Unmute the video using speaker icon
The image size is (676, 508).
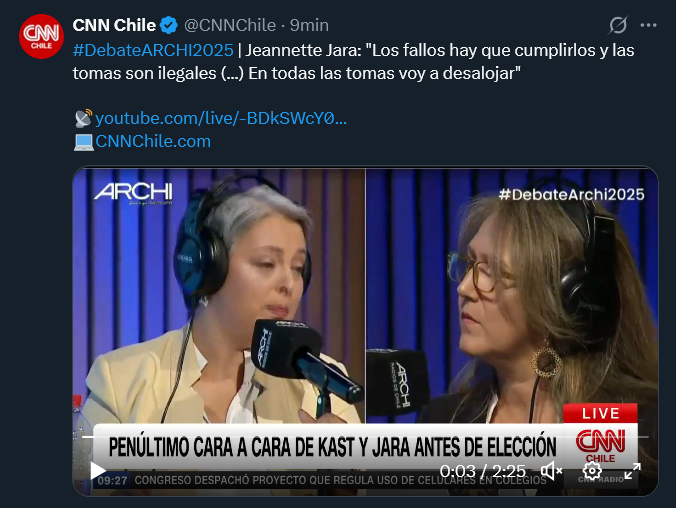pyautogui.click(x=551, y=470)
